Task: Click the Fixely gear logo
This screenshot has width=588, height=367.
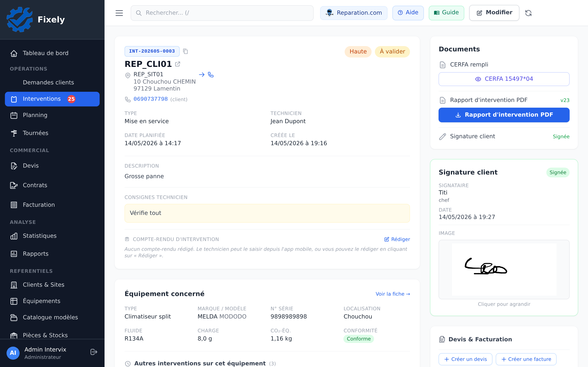Action: (x=19, y=19)
